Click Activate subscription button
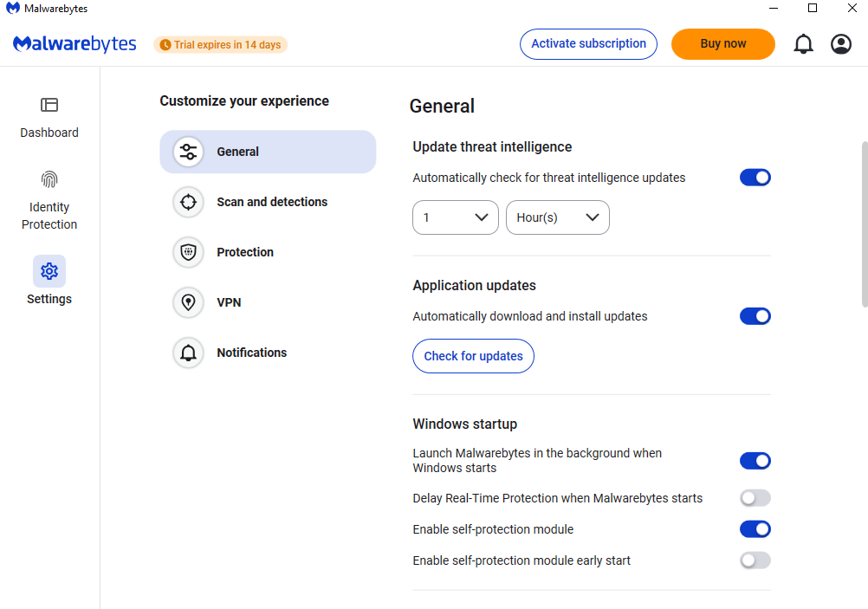The width and height of the screenshot is (868, 609). (x=588, y=43)
